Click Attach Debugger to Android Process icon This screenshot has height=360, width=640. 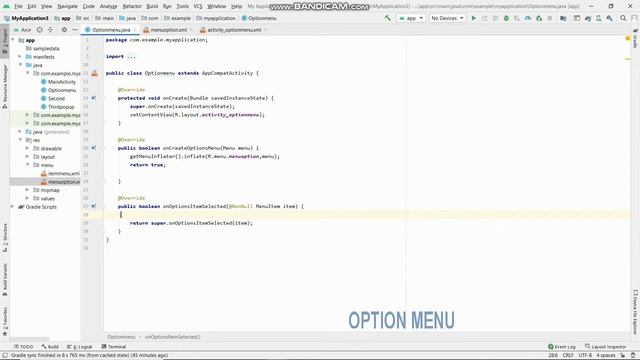[x=539, y=18]
